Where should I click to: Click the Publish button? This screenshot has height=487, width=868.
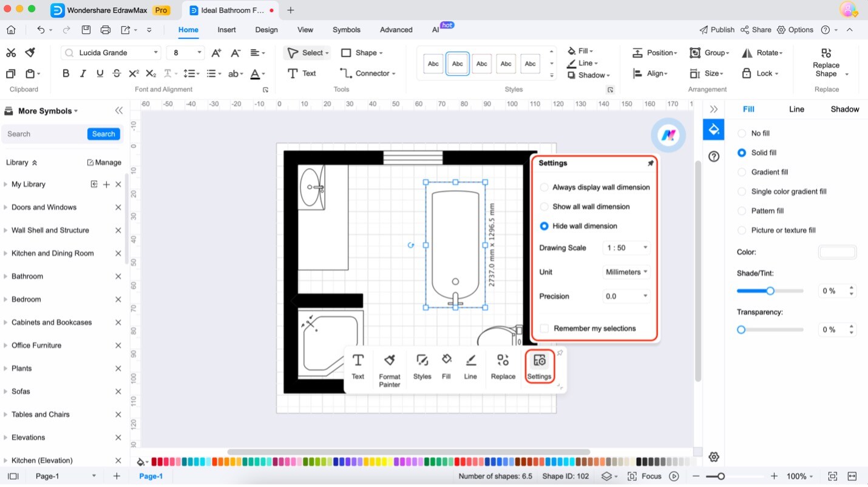click(x=717, y=30)
